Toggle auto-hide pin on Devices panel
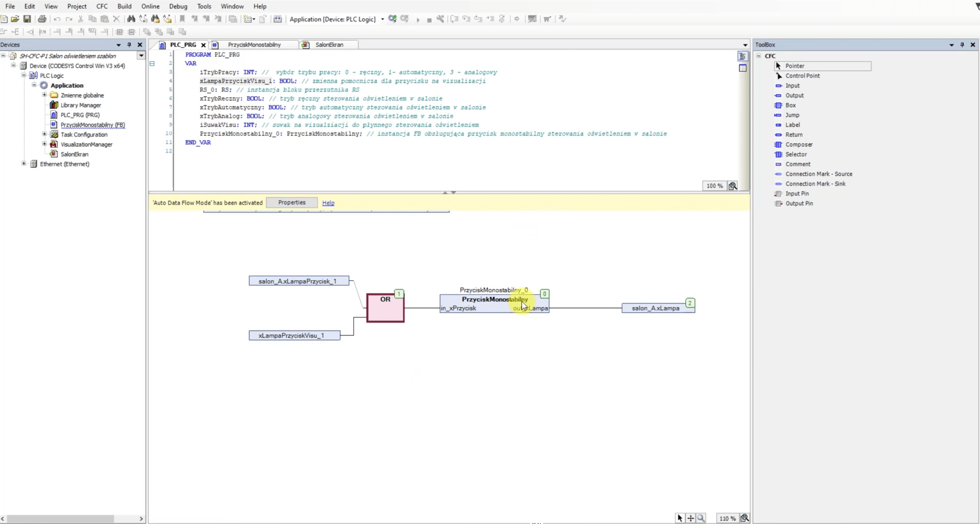Screen dimensions: 980x524 coord(129,44)
